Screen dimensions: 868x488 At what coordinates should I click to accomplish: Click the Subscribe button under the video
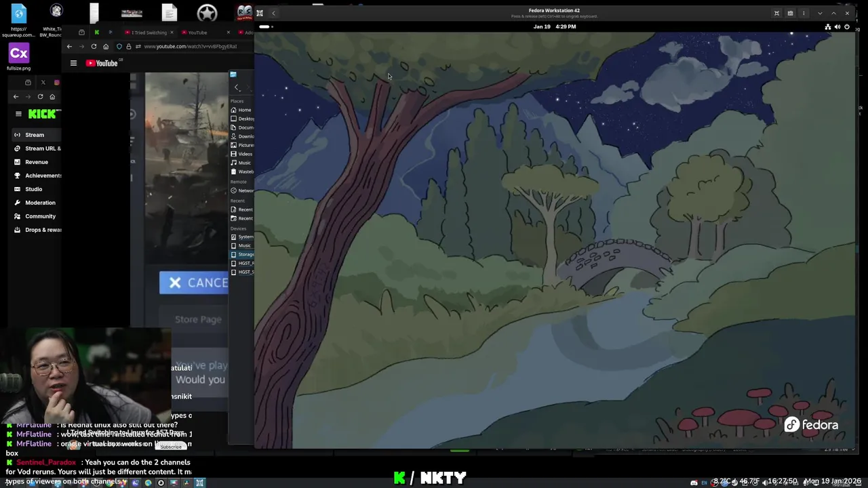tap(171, 447)
